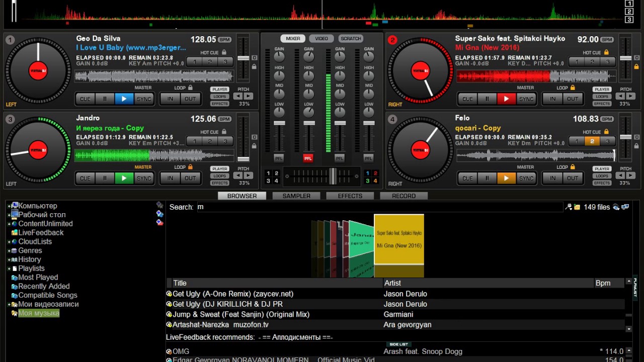Select waveform zoom level 1 at top right
This screenshot has height=362, width=644.
point(629,4)
